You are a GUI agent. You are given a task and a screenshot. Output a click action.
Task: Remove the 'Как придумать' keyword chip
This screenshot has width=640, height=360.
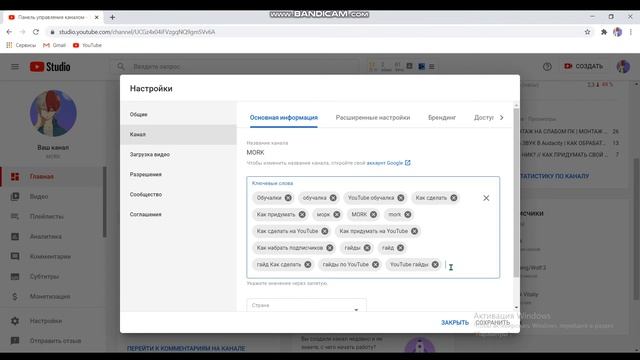tap(302, 214)
